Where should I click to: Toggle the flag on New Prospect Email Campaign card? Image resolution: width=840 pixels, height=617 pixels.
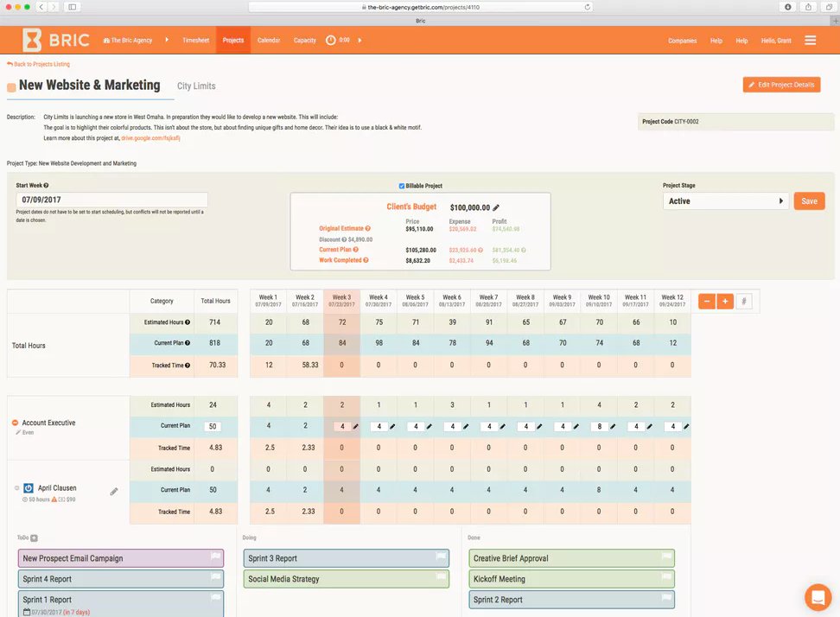(215, 557)
